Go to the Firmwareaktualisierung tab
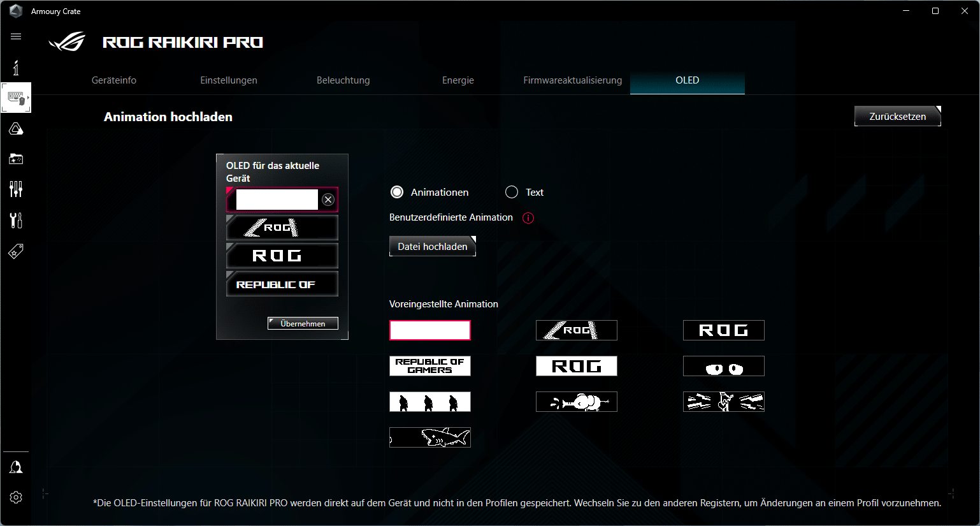980x526 pixels. tap(572, 80)
